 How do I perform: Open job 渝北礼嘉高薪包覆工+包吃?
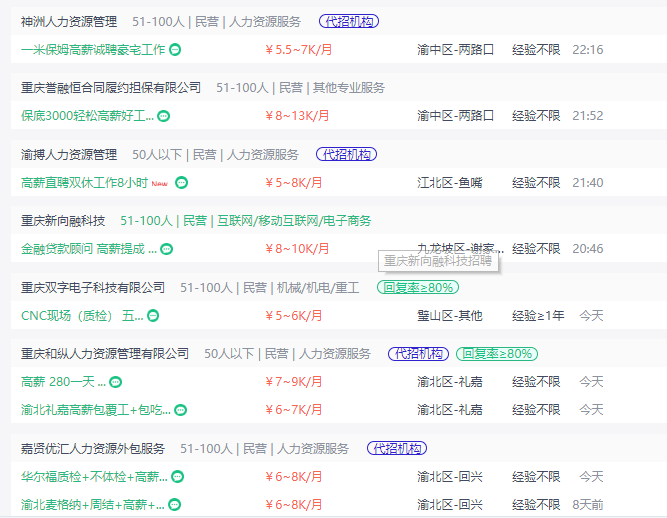(x=96, y=410)
